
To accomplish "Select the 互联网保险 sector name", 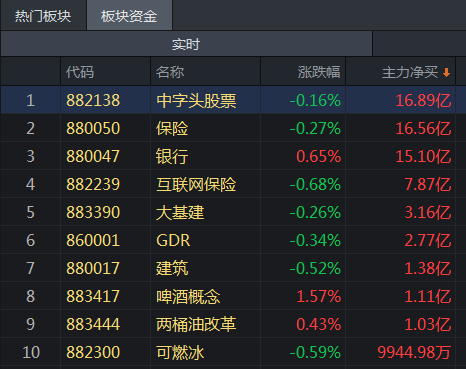I will tap(196, 184).
